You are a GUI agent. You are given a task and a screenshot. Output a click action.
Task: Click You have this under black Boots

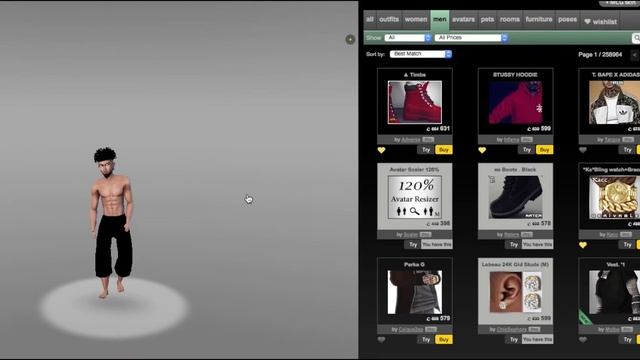click(538, 244)
